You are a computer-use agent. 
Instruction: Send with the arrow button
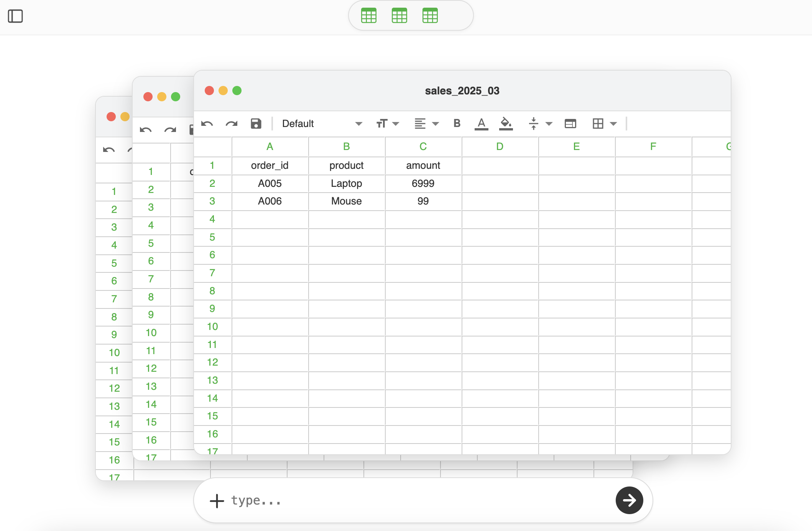pos(630,500)
